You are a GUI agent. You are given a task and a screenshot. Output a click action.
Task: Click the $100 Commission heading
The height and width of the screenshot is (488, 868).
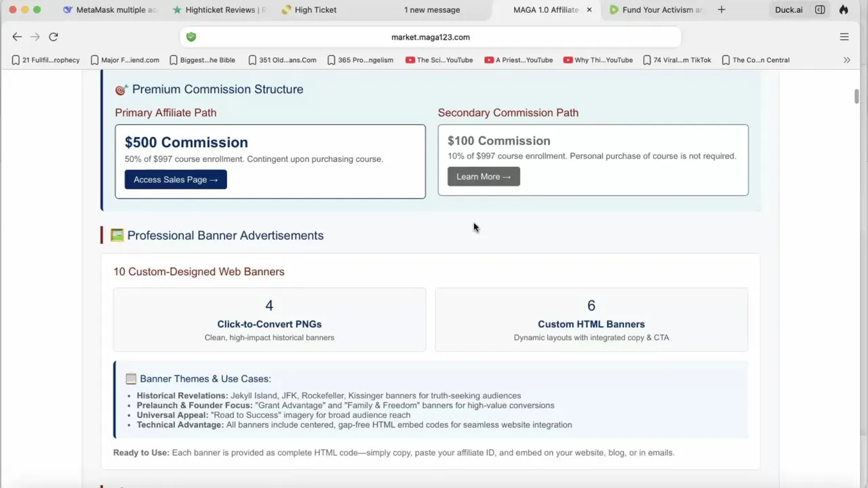tap(499, 141)
